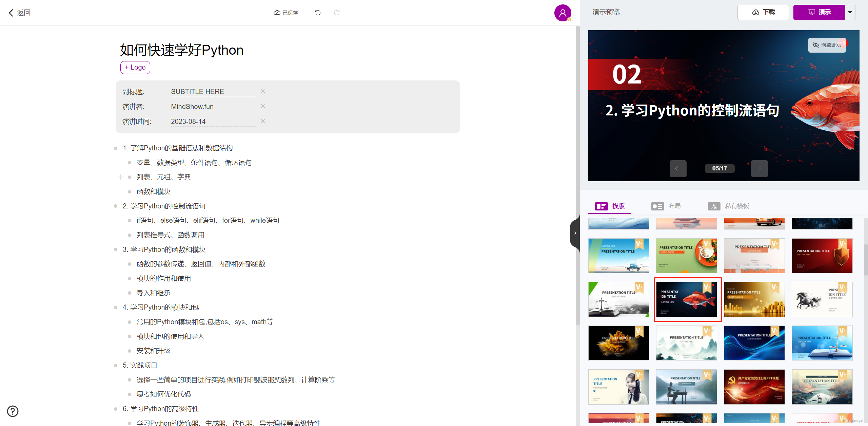868x426 pixels.
Task: Select the red fish dark template
Action: tap(687, 299)
